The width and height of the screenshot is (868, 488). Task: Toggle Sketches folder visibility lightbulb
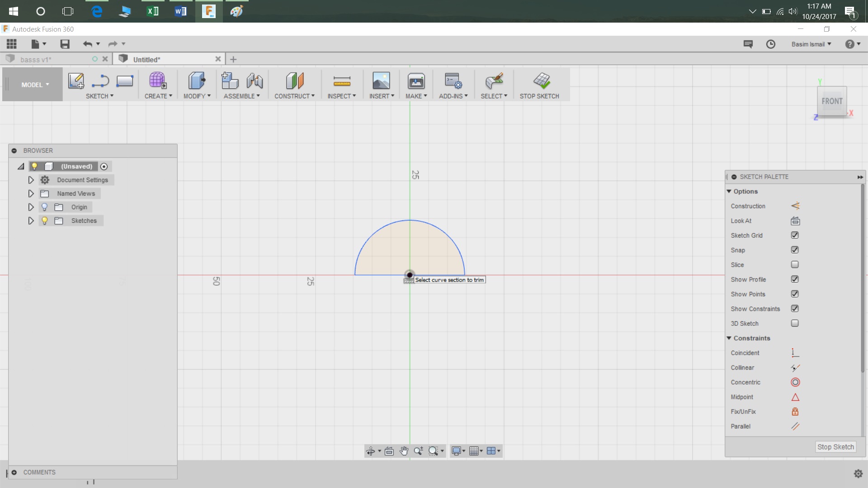[44, 221]
